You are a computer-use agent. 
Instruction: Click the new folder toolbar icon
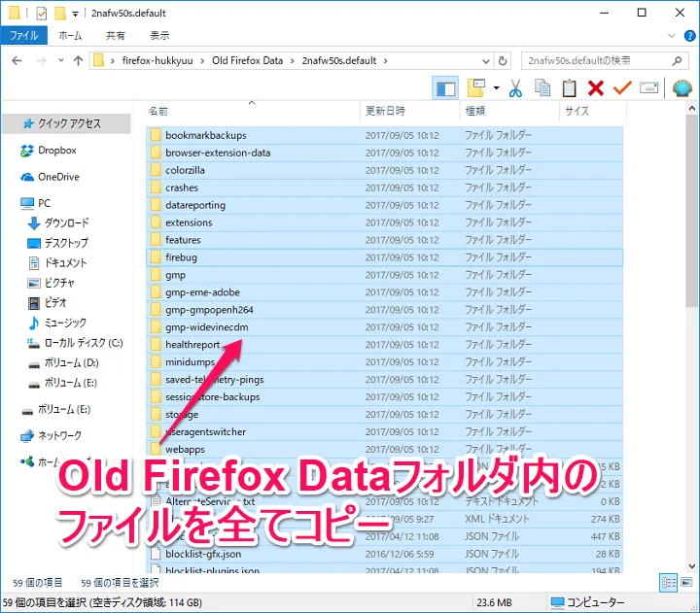point(476,87)
